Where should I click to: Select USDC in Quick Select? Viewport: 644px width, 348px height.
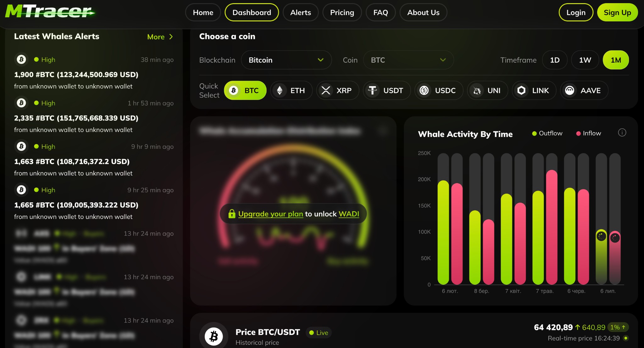439,91
